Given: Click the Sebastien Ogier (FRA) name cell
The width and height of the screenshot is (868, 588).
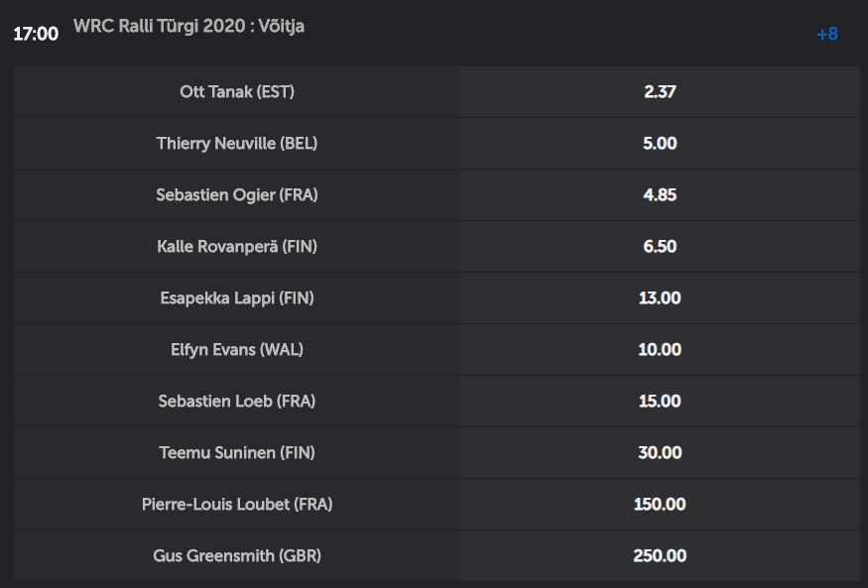Looking at the screenshot, I should [x=237, y=194].
